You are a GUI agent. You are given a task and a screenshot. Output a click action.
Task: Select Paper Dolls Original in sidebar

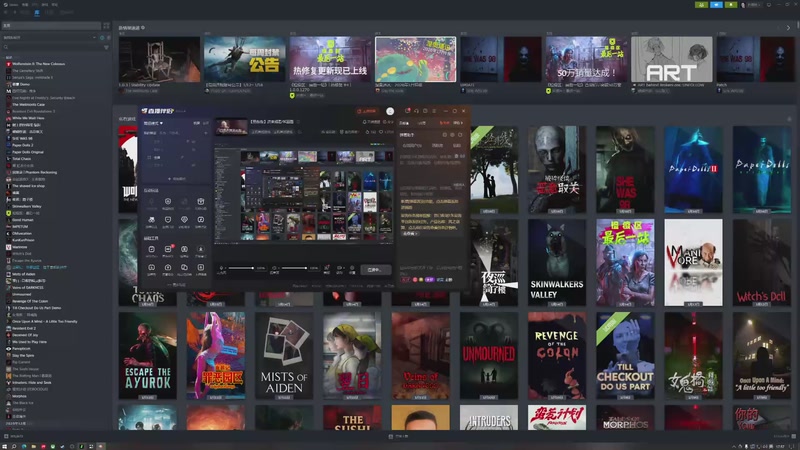click(x=28, y=152)
